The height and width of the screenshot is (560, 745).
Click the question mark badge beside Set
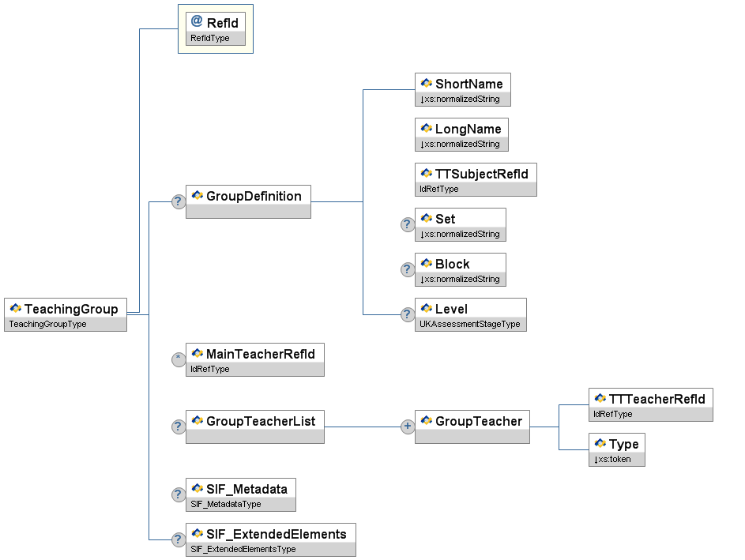pos(408,224)
